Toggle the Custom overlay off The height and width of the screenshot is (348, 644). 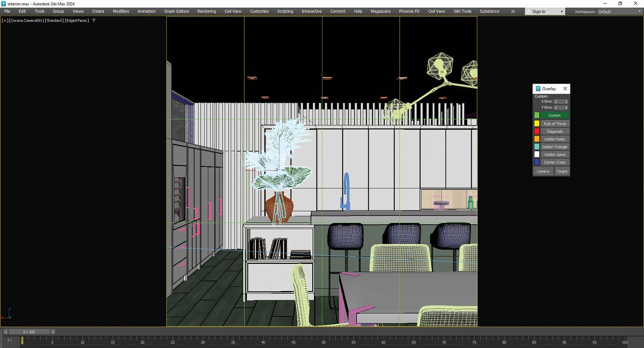(554, 115)
